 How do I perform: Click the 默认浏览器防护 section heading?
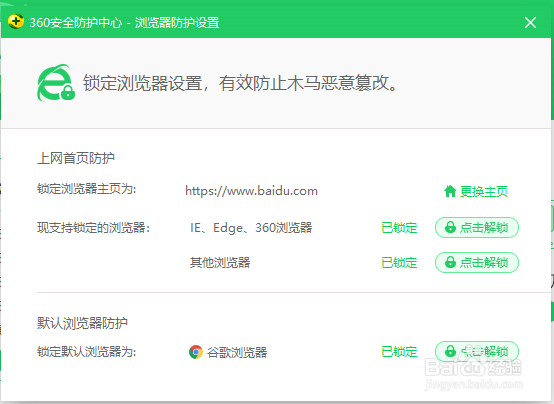click(x=82, y=323)
